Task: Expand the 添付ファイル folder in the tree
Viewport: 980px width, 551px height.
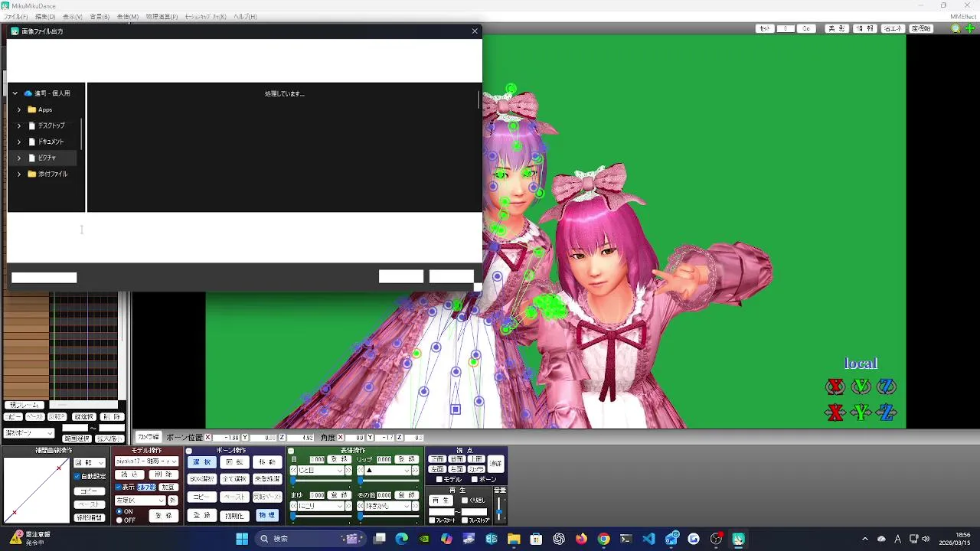Action: point(19,174)
